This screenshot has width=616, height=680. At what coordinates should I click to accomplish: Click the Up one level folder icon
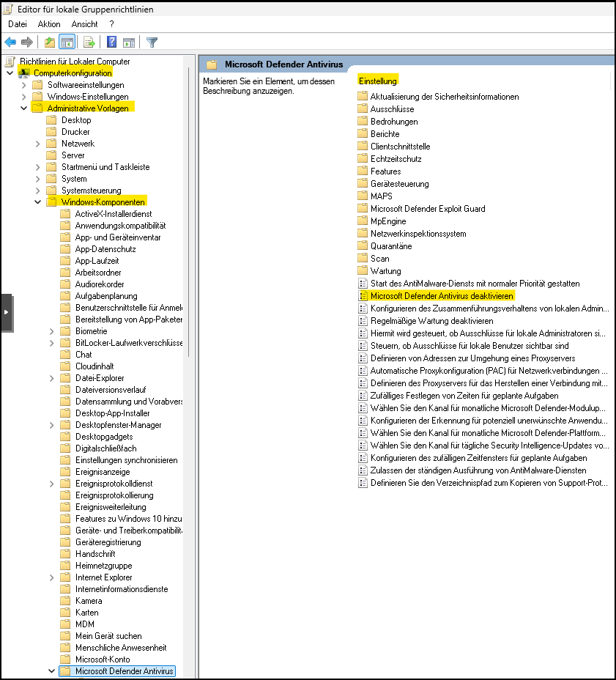[48, 42]
